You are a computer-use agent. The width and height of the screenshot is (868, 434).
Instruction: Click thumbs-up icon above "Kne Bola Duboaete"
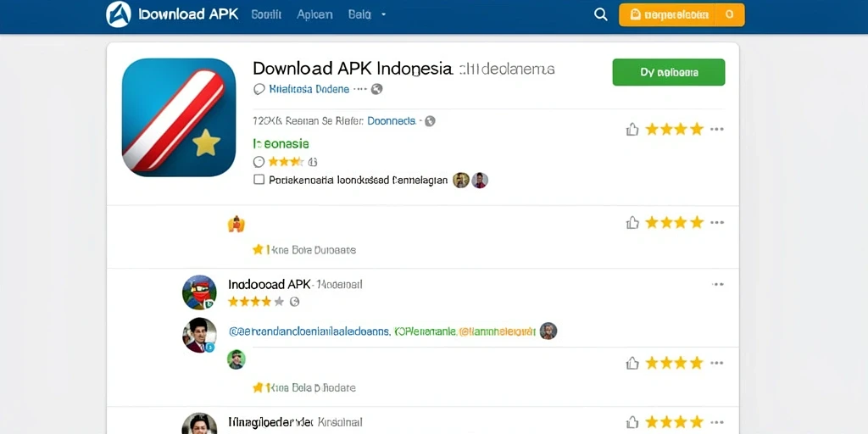[632, 223]
